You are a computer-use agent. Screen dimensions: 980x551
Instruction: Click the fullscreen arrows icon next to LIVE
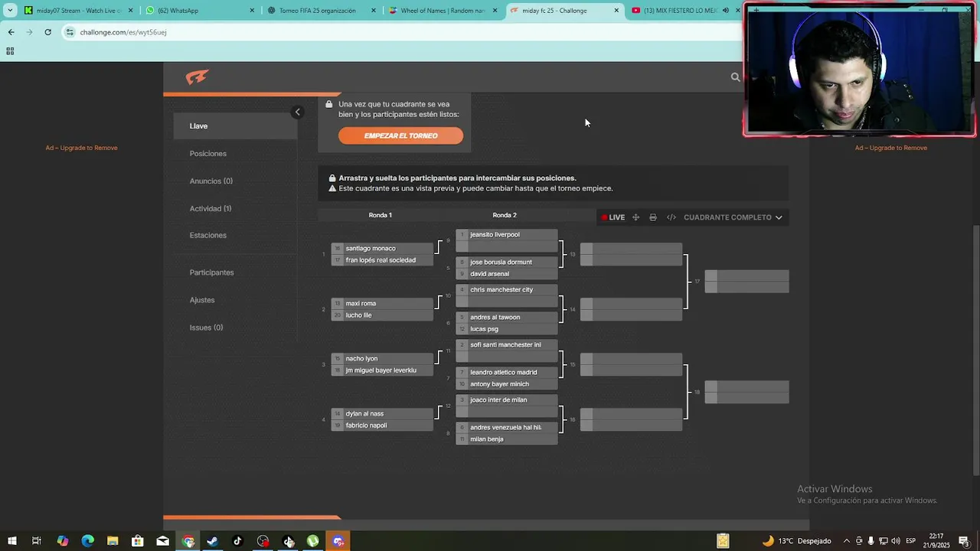635,217
